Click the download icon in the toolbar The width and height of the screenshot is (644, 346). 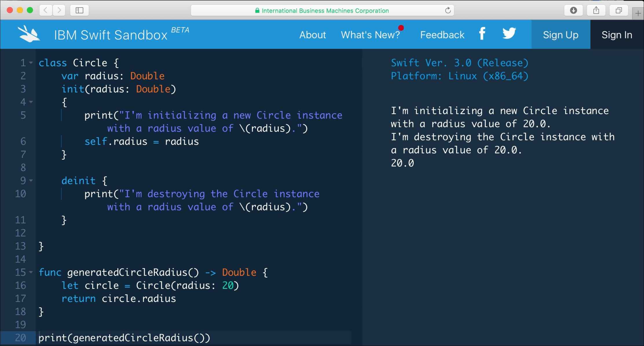[x=574, y=10]
